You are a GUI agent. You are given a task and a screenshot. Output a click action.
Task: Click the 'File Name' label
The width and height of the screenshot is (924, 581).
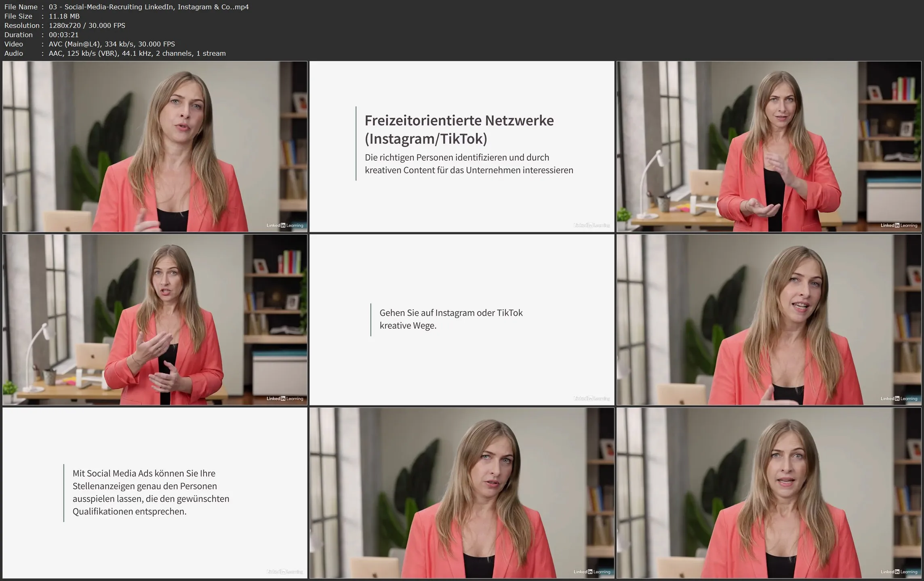[x=21, y=7]
